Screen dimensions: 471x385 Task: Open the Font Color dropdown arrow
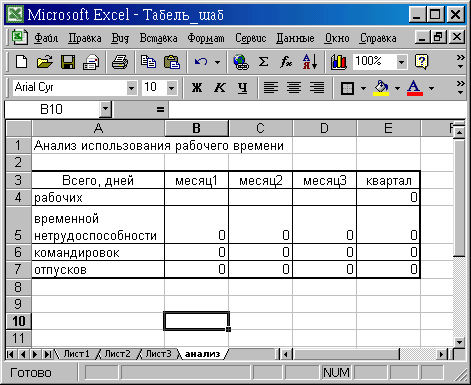pos(431,88)
